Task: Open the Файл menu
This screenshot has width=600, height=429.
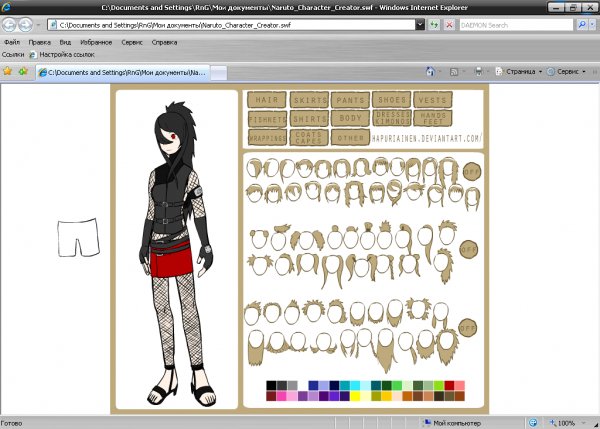Action: click(x=12, y=42)
